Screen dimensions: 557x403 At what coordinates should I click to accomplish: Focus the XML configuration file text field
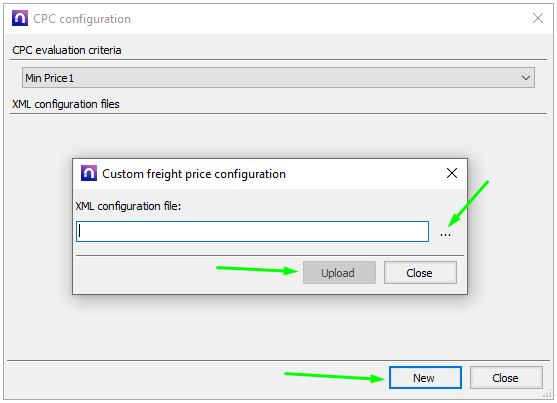click(x=252, y=232)
